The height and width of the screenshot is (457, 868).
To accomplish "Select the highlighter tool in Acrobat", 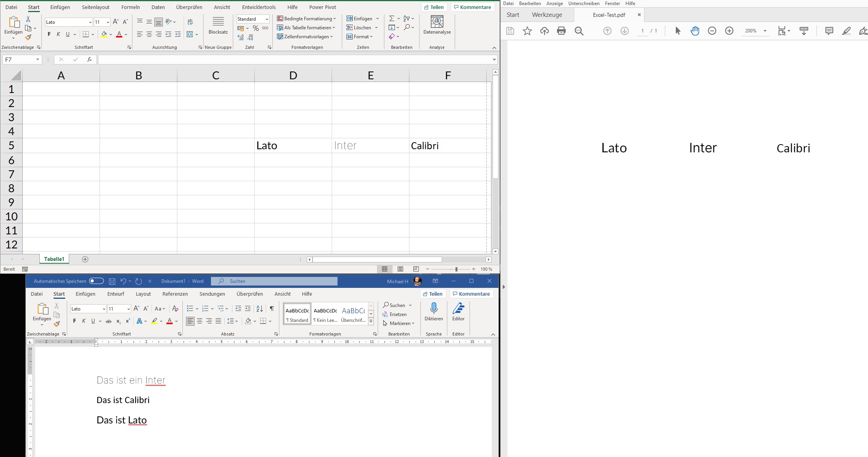I will click(846, 31).
